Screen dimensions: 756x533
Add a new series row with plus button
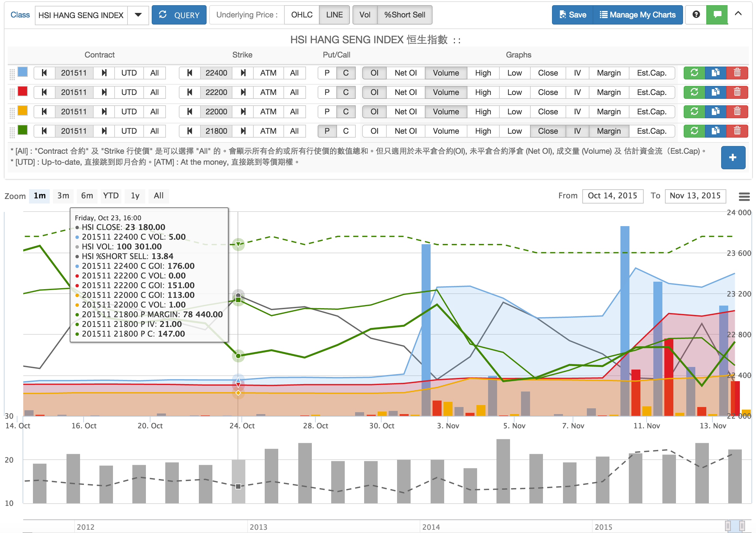coord(733,157)
